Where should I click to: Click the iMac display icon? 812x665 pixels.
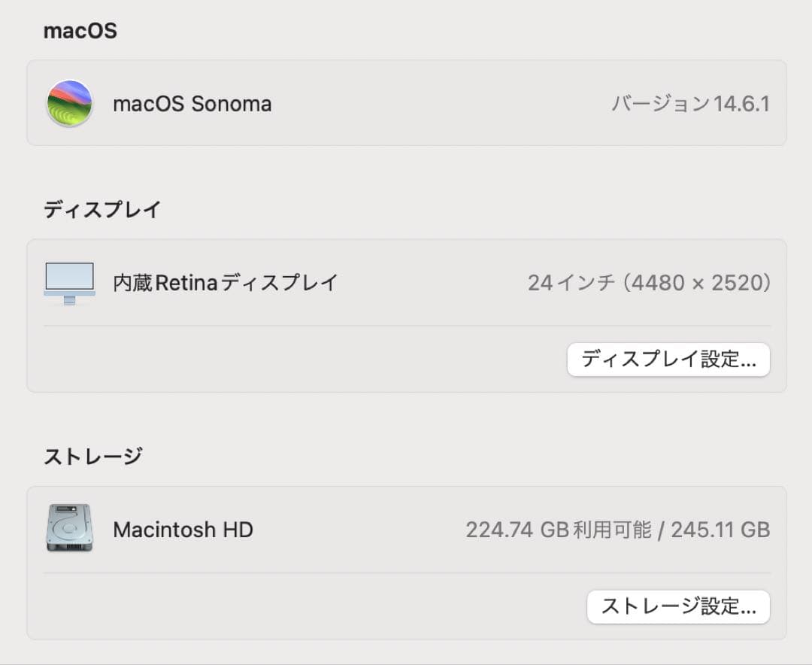69,283
